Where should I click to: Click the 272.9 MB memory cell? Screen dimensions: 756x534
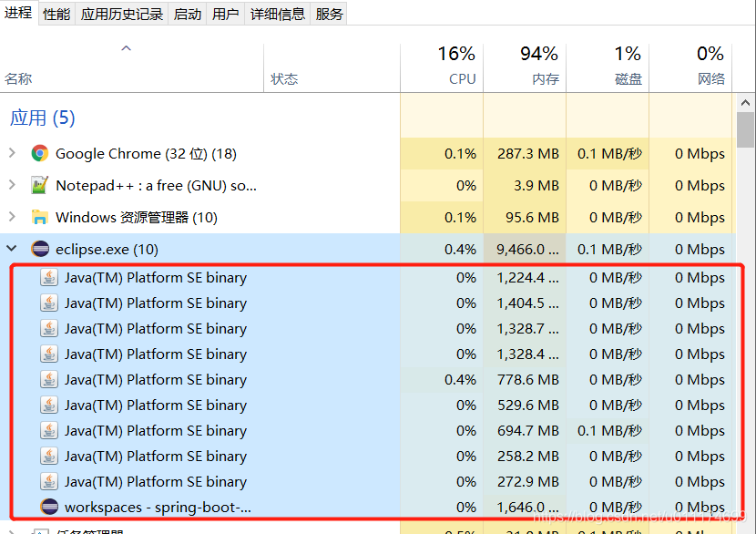(x=525, y=482)
